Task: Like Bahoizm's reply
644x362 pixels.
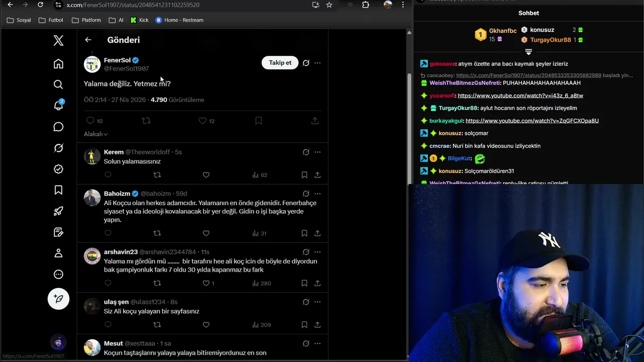Action: pyautogui.click(x=206, y=233)
